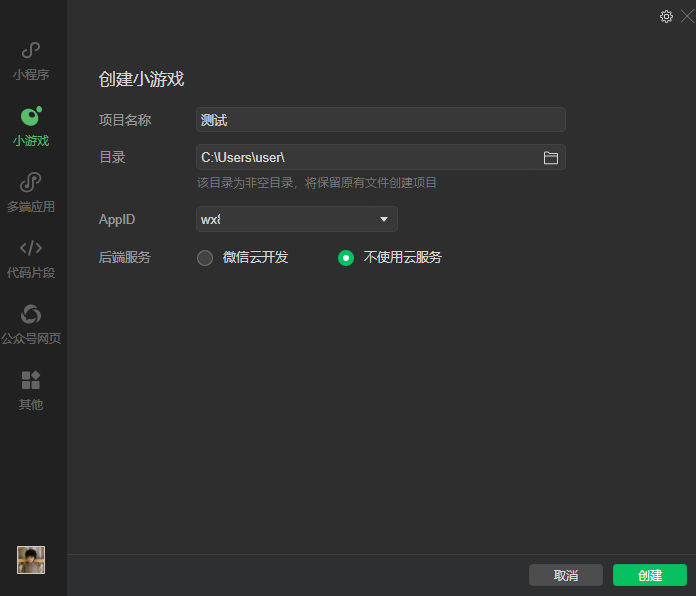
Task: Select the 小游戏 mini game sidebar icon
Action: coord(31,127)
